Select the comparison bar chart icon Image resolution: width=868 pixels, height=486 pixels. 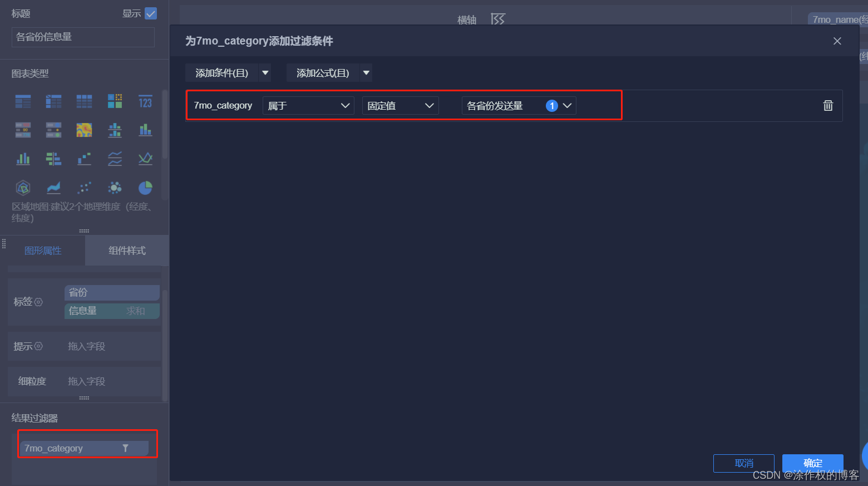pyautogui.click(x=53, y=159)
